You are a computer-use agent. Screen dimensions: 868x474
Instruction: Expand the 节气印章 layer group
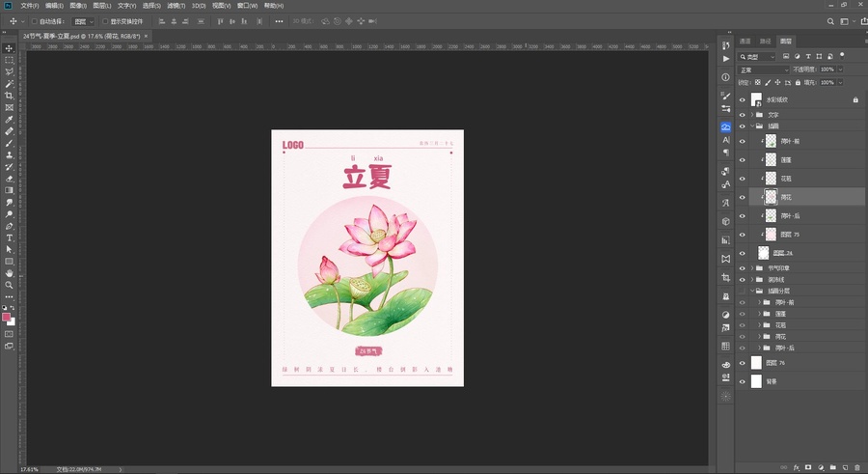[x=752, y=268]
